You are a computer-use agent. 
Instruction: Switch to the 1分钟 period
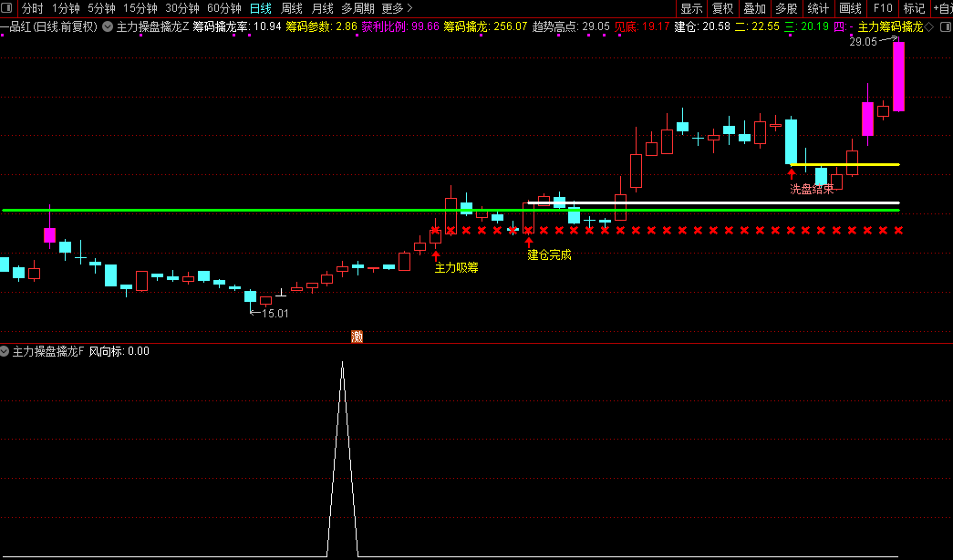click(x=66, y=8)
